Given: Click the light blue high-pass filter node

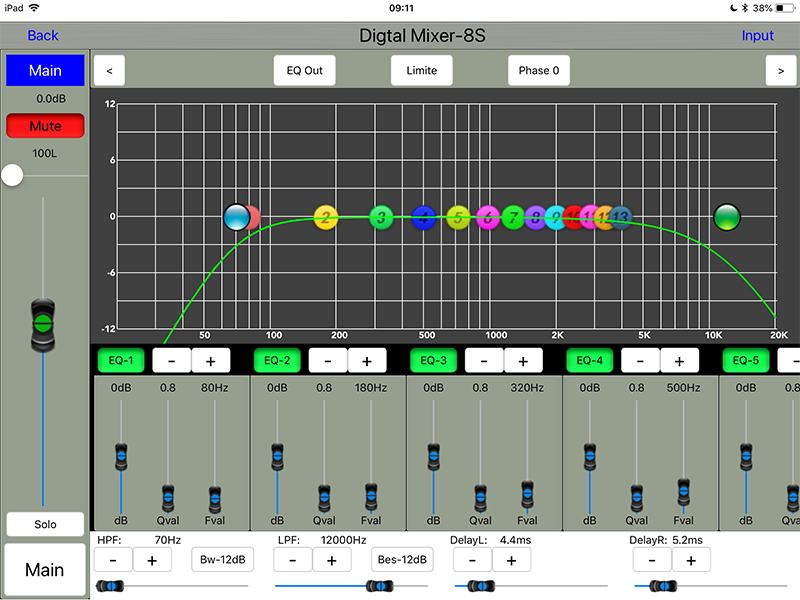Looking at the screenshot, I should [236, 216].
